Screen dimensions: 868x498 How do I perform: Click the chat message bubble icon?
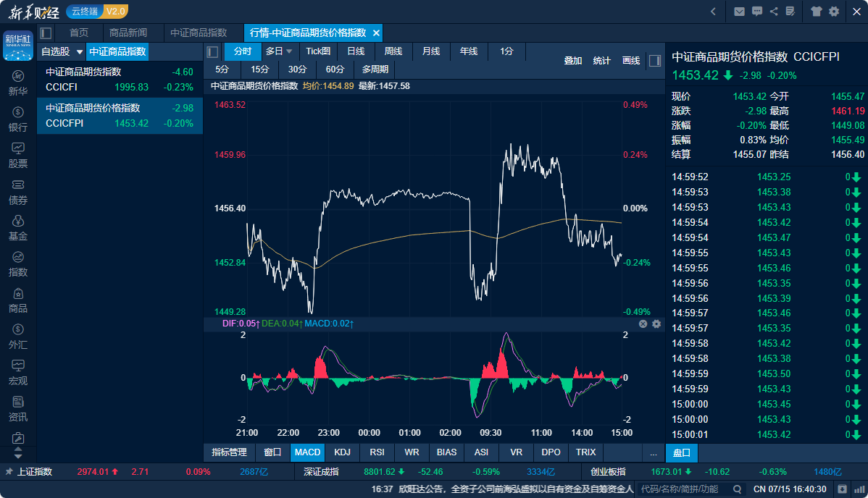(x=757, y=12)
